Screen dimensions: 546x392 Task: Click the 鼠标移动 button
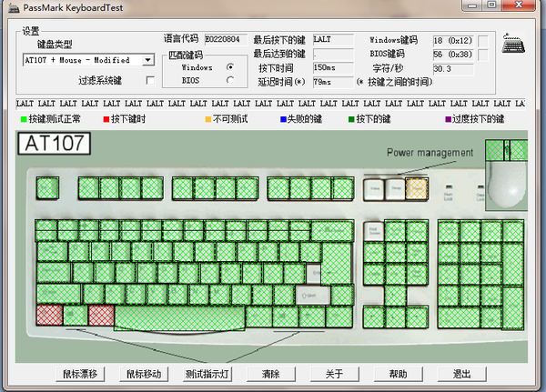144,374
